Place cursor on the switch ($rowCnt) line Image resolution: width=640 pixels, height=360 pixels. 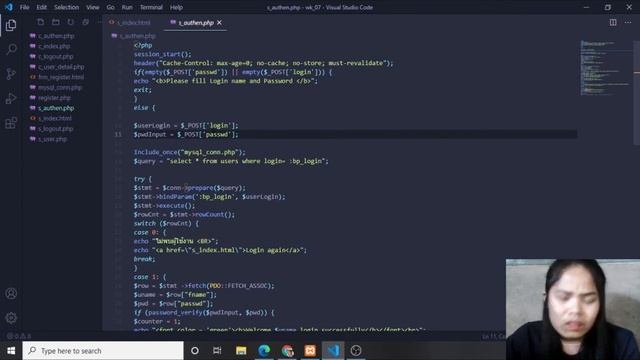pyautogui.click(x=166, y=223)
